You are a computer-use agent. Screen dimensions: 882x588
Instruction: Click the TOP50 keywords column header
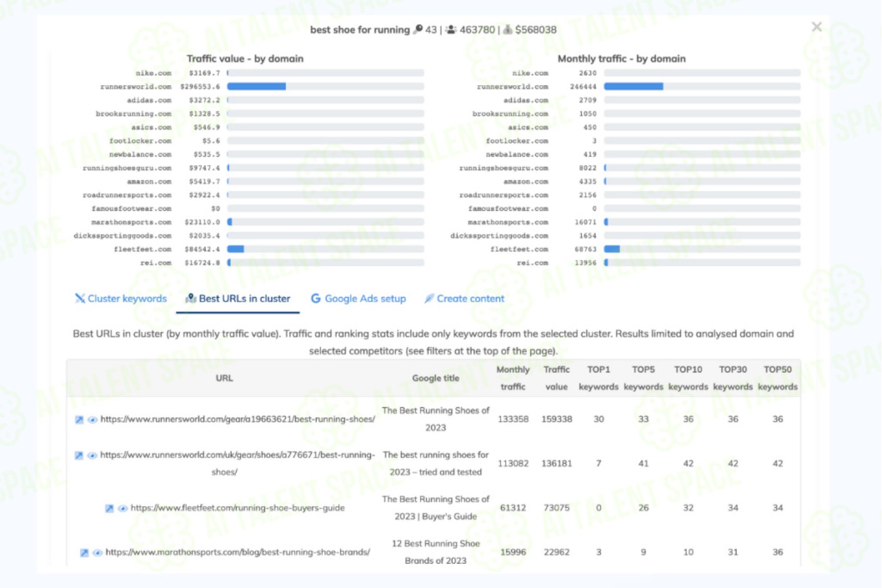point(777,378)
